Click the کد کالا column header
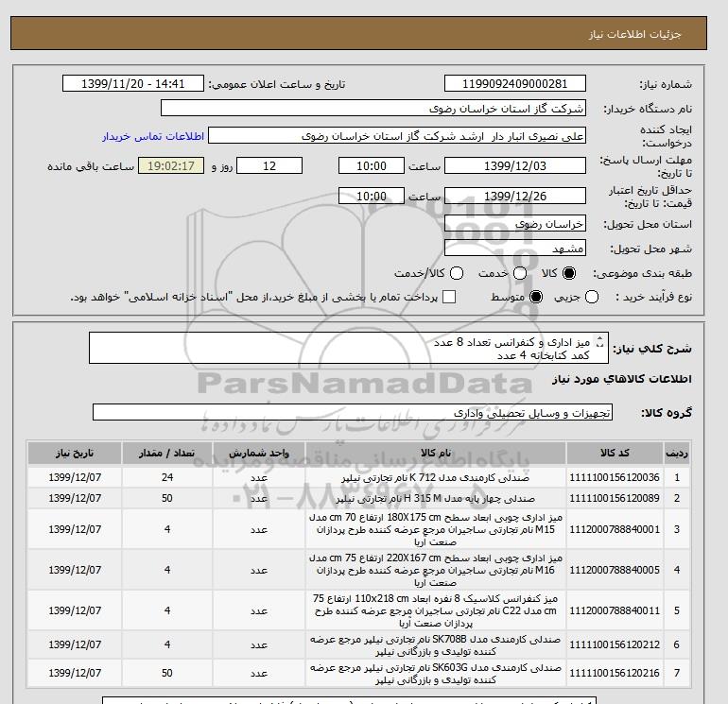Screen dimensions: 728x704 pyautogui.click(x=615, y=453)
